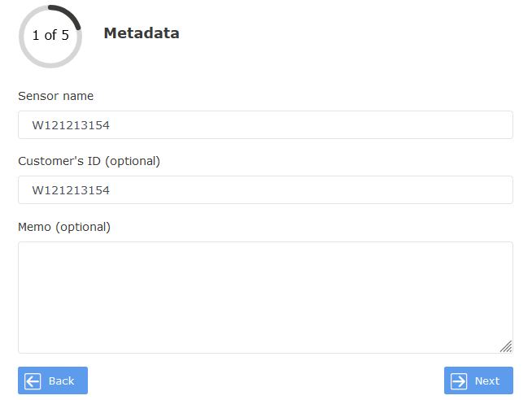The width and height of the screenshot is (532, 400).
Task: Place cursor in the Memo text area
Action: point(265,298)
